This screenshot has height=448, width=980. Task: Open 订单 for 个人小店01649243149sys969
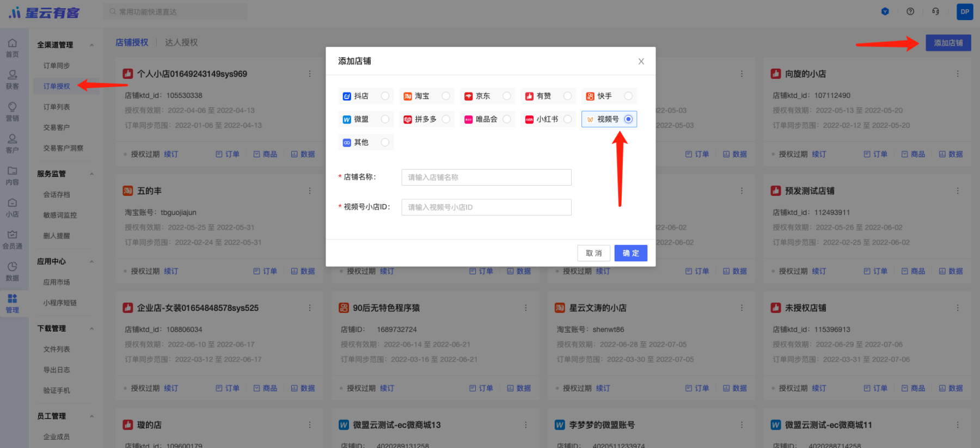pos(228,155)
